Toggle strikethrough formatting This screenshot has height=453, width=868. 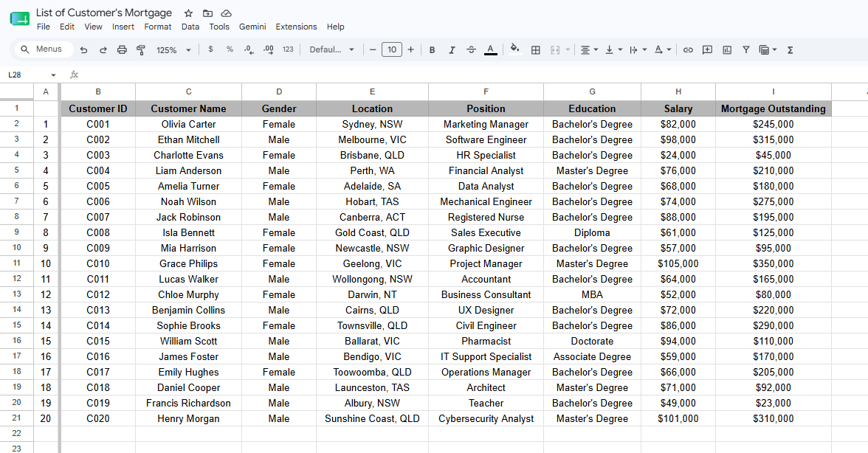pyautogui.click(x=471, y=49)
